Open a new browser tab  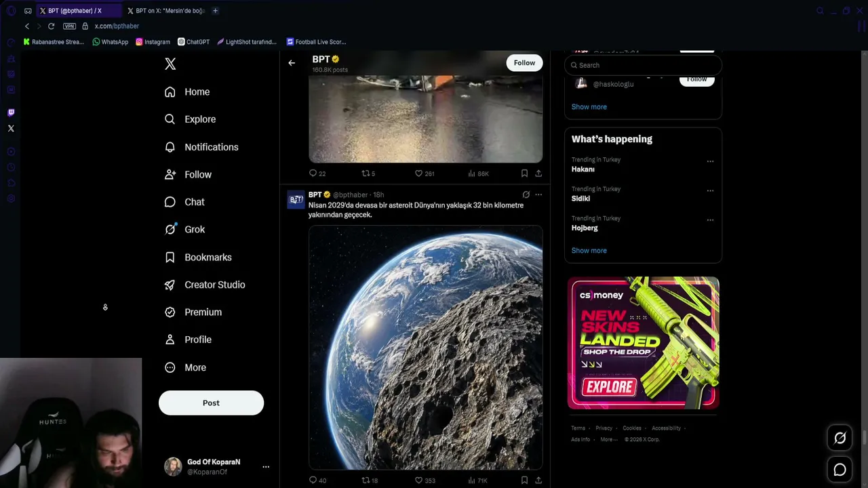pos(215,11)
